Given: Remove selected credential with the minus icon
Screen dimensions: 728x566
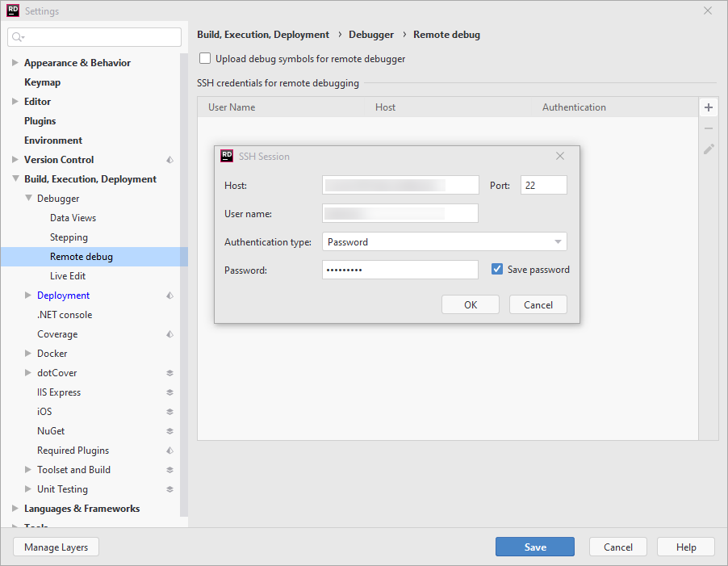Looking at the screenshot, I should tap(708, 128).
